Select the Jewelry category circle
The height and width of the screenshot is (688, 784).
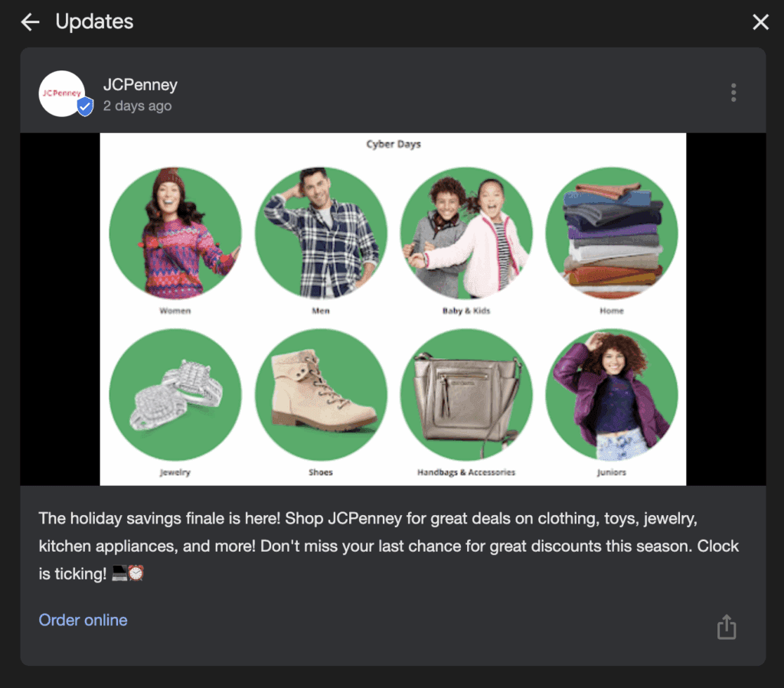[x=175, y=394]
